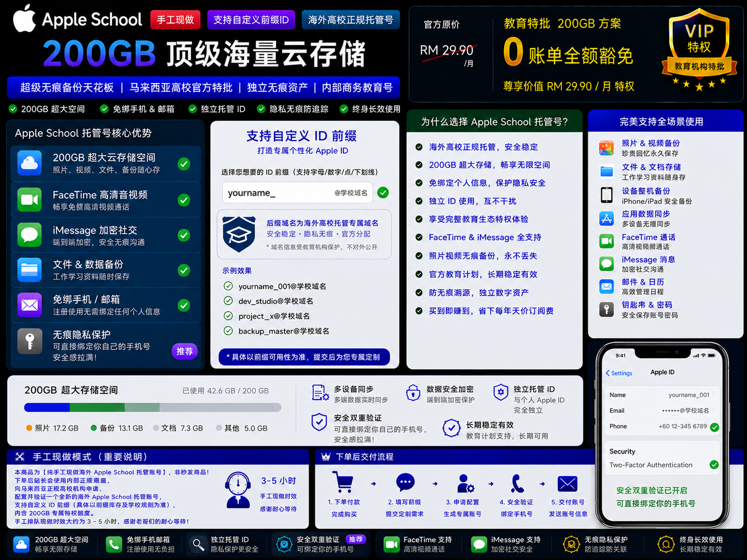Click the graduation cap shield icon beside 后缀域名 text
The image size is (747, 560).
[x=239, y=234]
